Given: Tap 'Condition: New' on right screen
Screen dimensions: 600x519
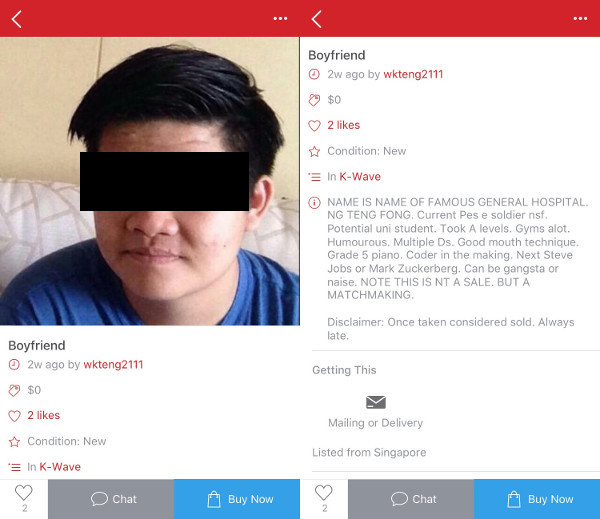Looking at the screenshot, I should 367,151.
